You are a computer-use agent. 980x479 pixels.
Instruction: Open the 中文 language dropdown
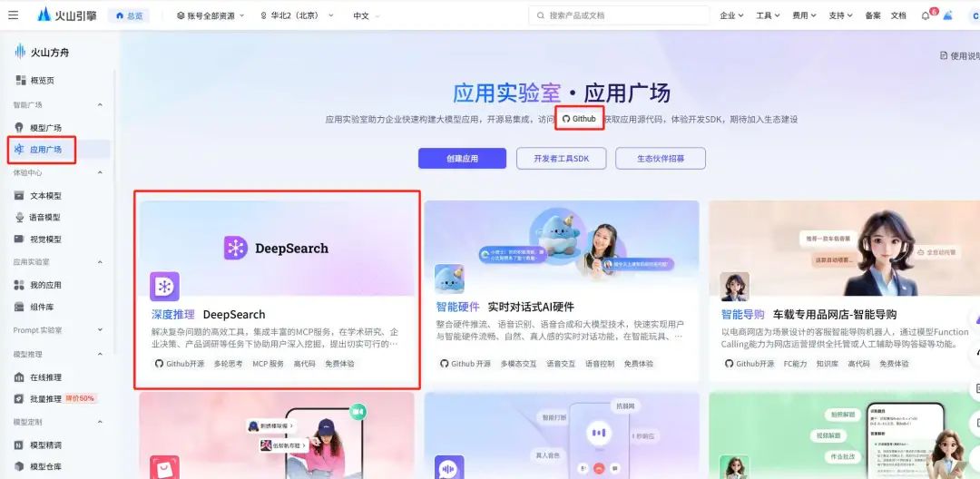click(x=367, y=15)
